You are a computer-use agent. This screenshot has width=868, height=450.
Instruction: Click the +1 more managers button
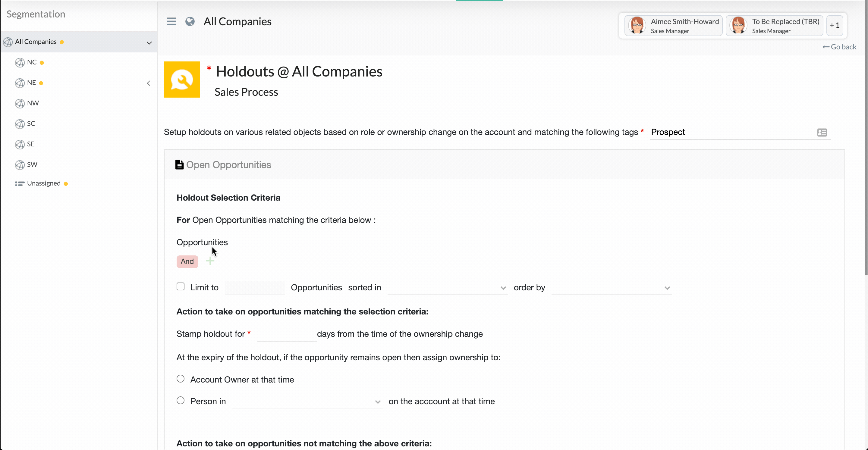(835, 25)
